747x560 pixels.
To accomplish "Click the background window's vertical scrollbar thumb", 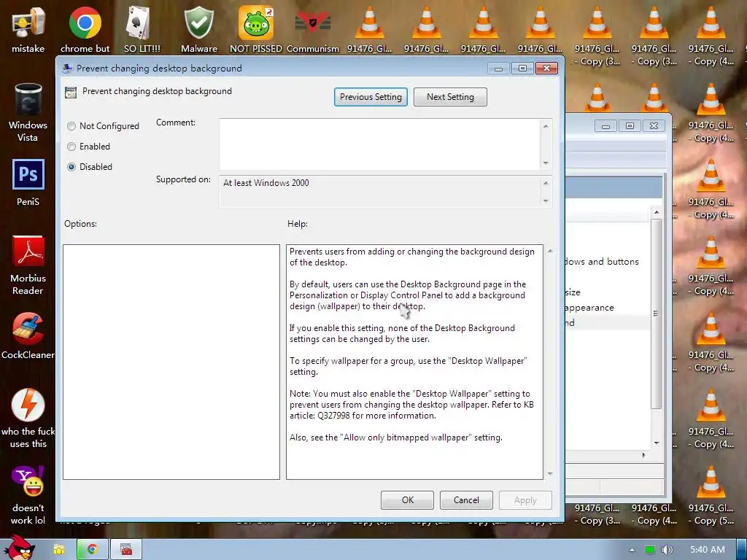I will tap(657, 314).
